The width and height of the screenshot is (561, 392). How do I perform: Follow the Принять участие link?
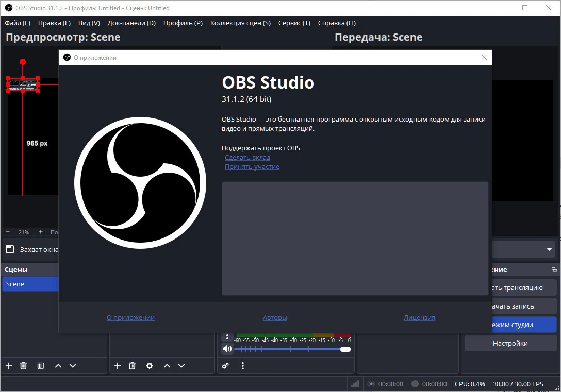click(x=252, y=166)
